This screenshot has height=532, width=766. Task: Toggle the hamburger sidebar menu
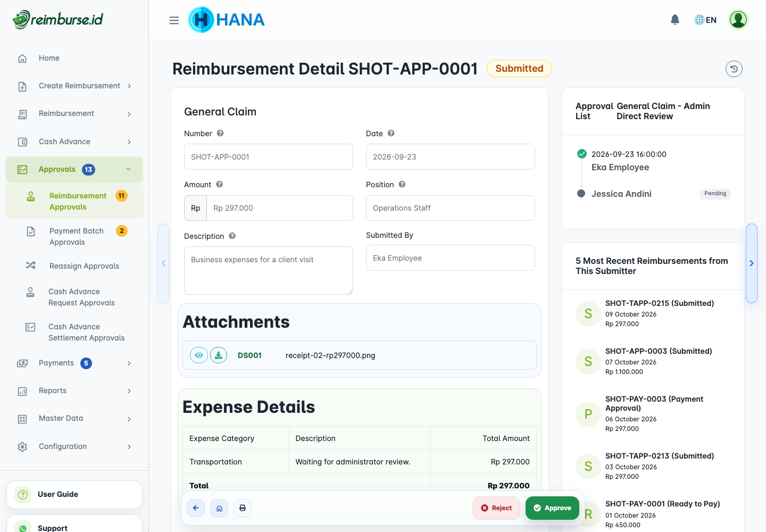pos(174,20)
